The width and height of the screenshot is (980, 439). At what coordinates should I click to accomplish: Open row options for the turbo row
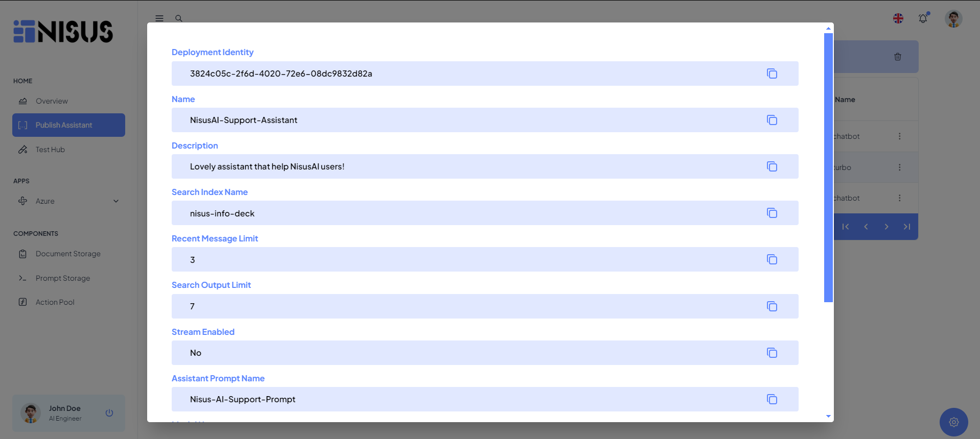pos(900,167)
